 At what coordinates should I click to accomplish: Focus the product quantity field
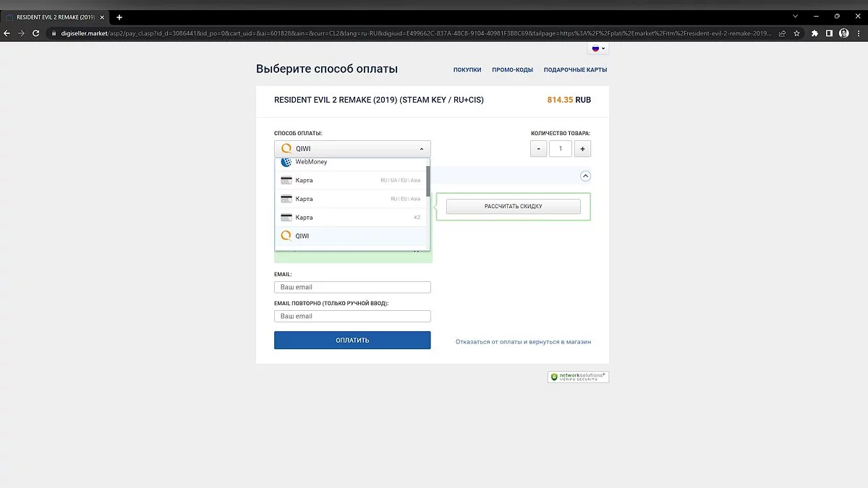(x=561, y=149)
